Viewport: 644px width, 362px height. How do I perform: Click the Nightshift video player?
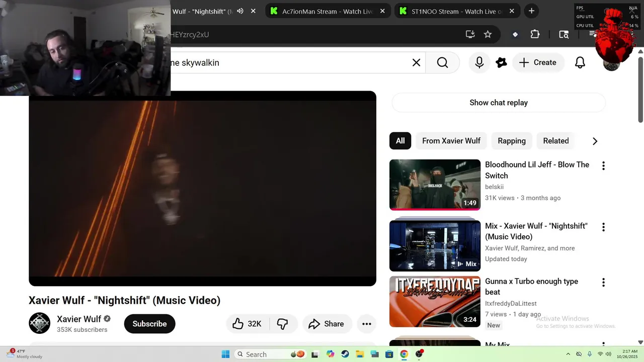point(202,189)
